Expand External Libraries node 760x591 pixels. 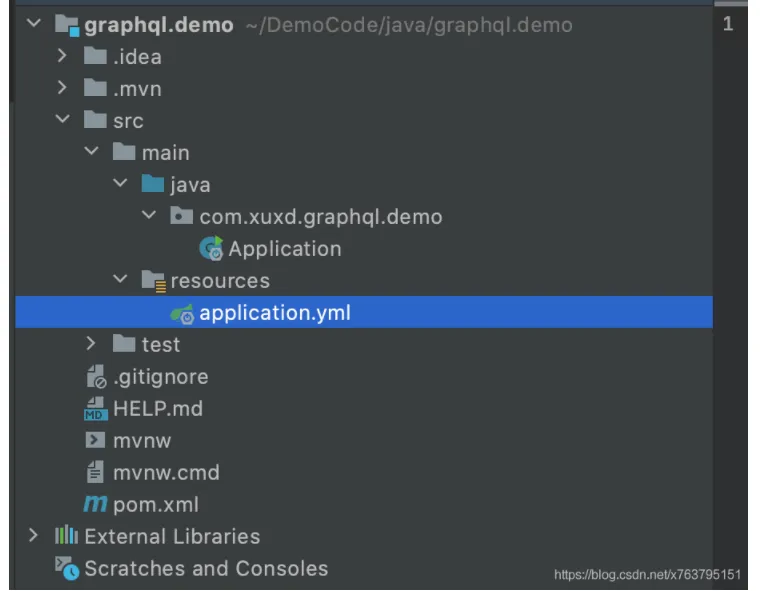coord(34,537)
